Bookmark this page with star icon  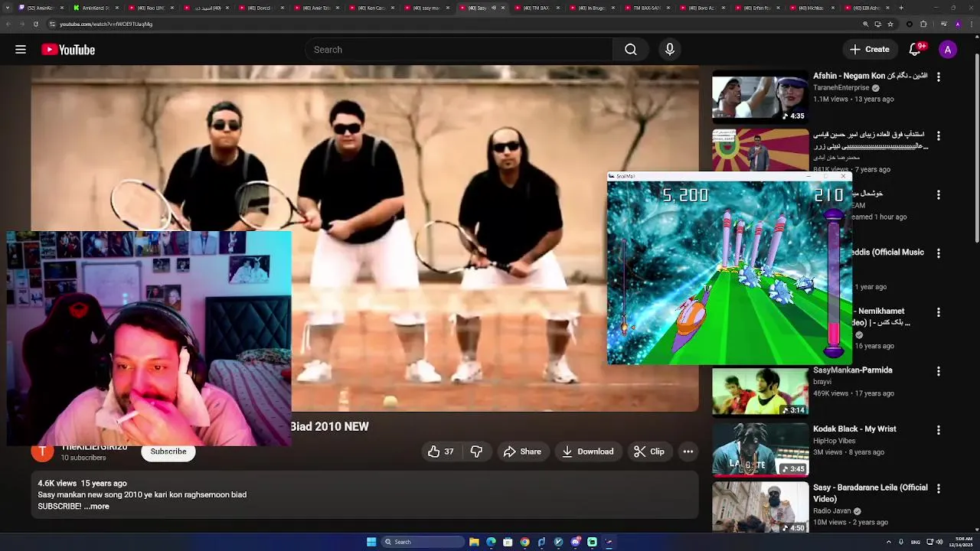[890, 24]
